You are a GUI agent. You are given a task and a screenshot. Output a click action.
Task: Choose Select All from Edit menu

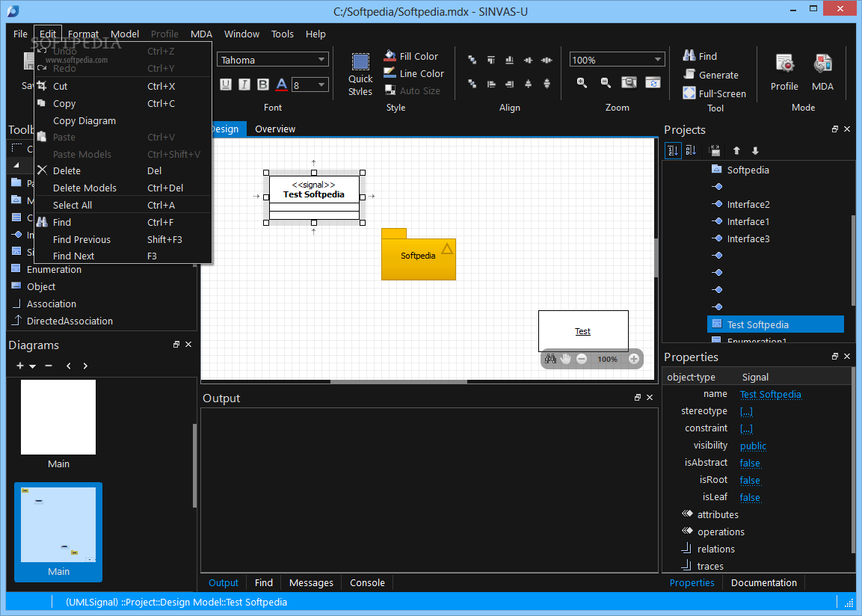coord(123,205)
